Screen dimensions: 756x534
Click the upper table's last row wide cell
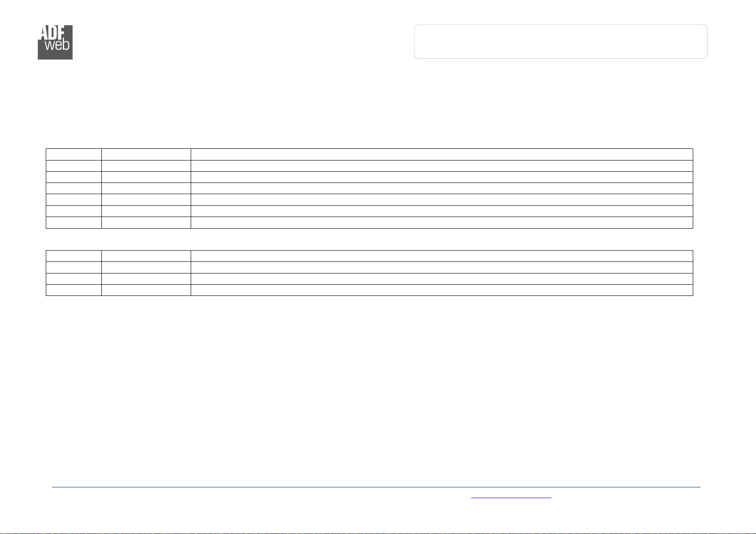(x=442, y=222)
